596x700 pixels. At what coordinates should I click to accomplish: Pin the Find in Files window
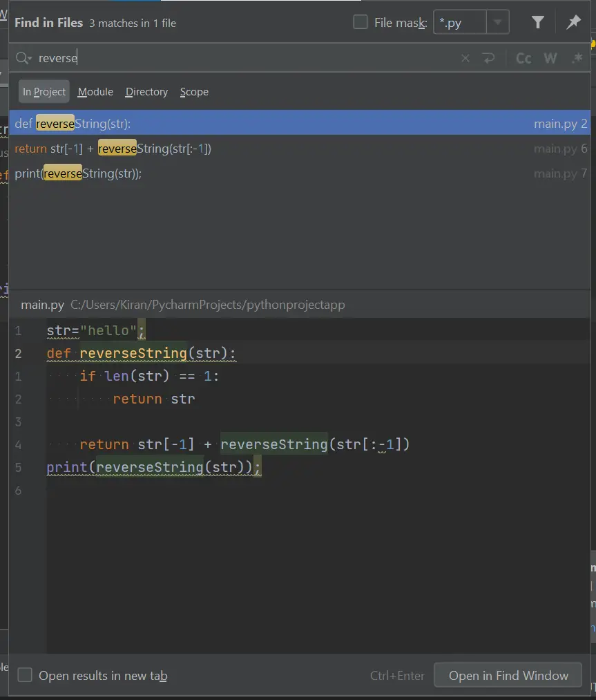click(x=573, y=23)
